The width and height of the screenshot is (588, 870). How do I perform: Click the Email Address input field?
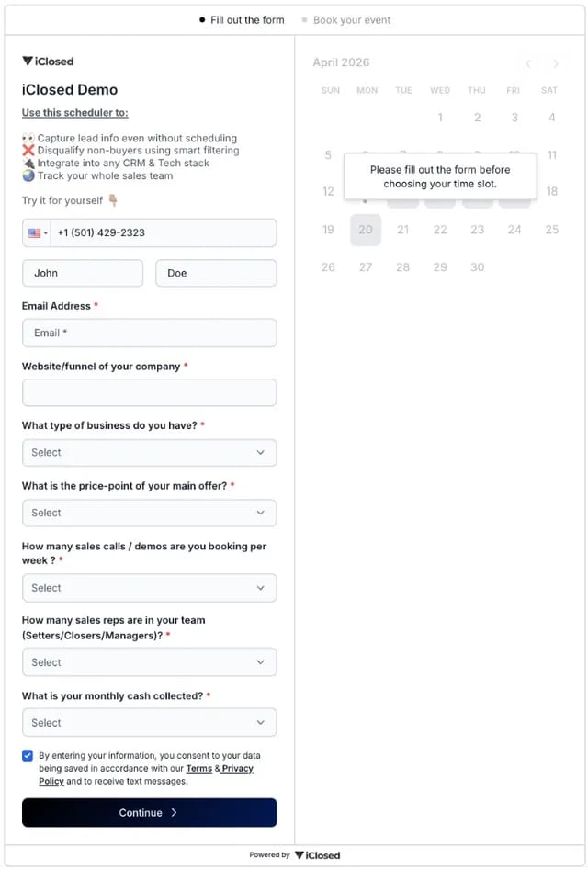[149, 332]
